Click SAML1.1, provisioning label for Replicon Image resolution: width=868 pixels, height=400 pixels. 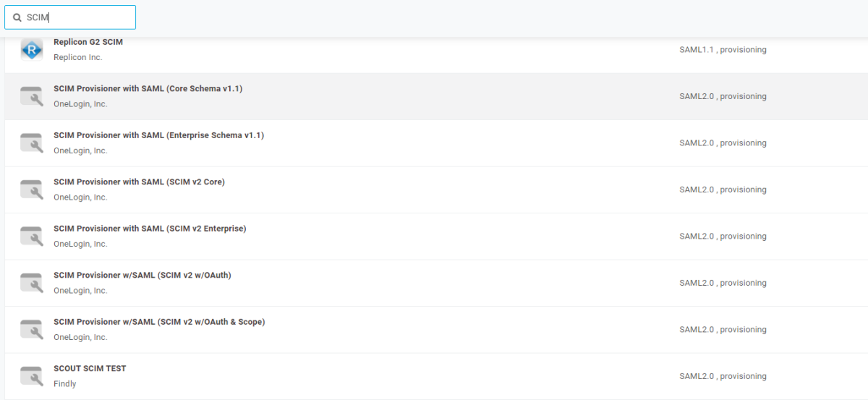pyautogui.click(x=723, y=50)
